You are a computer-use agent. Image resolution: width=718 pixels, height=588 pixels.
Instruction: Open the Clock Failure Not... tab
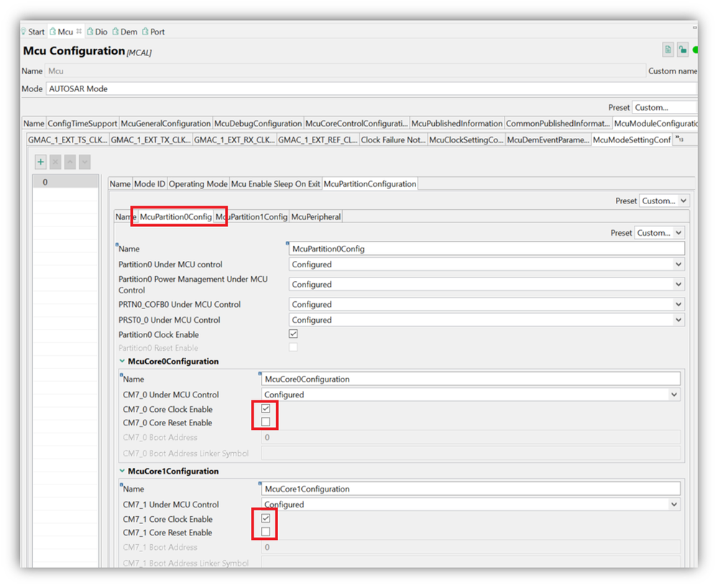(x=393, y=139)
